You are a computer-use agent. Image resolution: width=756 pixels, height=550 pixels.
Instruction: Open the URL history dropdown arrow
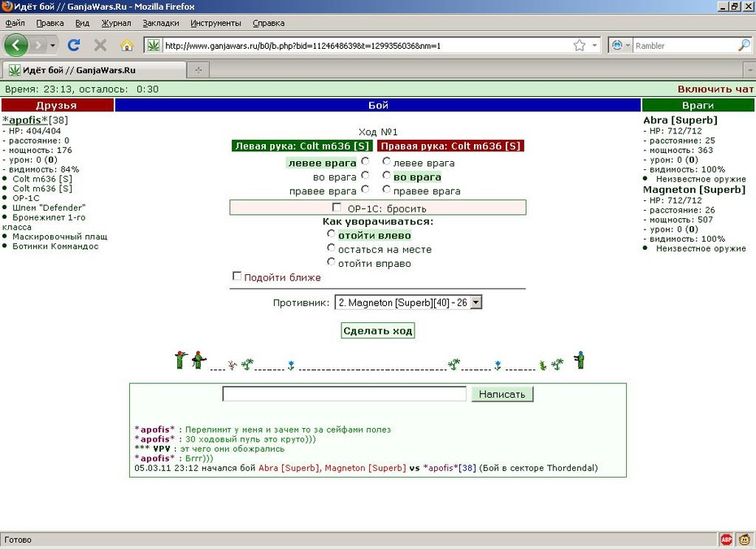click(594, 46)
